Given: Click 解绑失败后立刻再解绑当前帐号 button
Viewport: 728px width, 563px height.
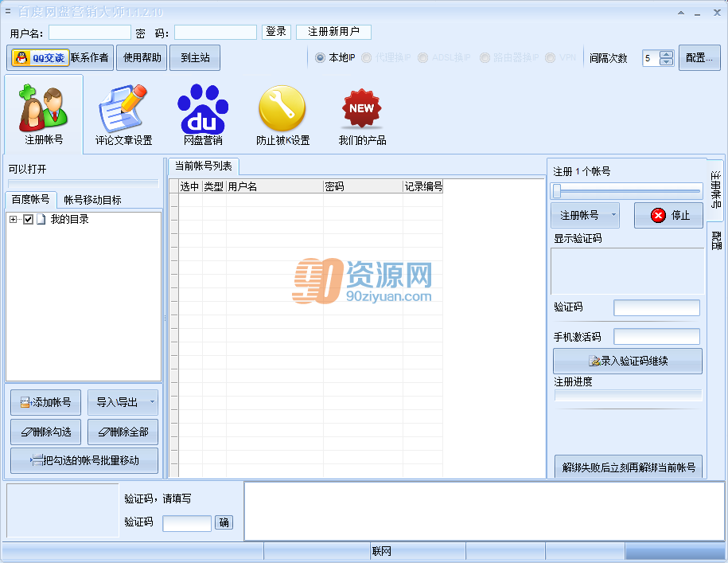Looking at the screenshot, I should 629,467.
